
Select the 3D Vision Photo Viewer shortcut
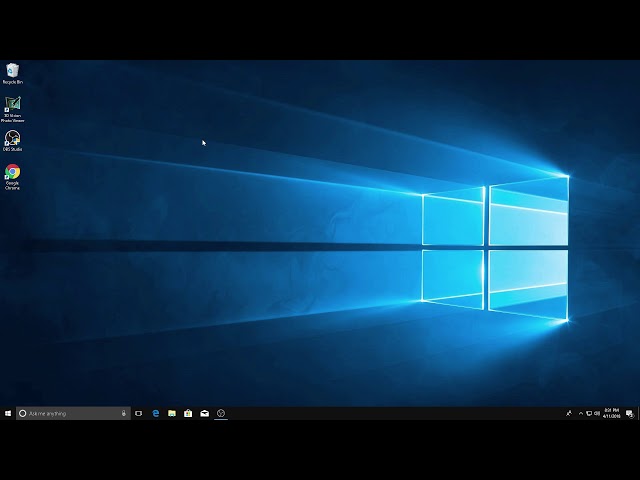coord(12,109)
